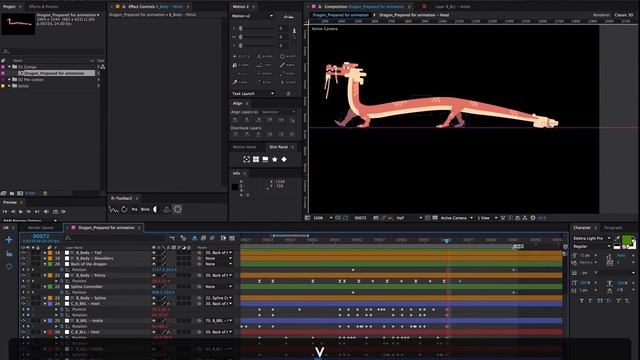
Task: Click the first alignment icon in the Align panel
Action: click(235, 120)
